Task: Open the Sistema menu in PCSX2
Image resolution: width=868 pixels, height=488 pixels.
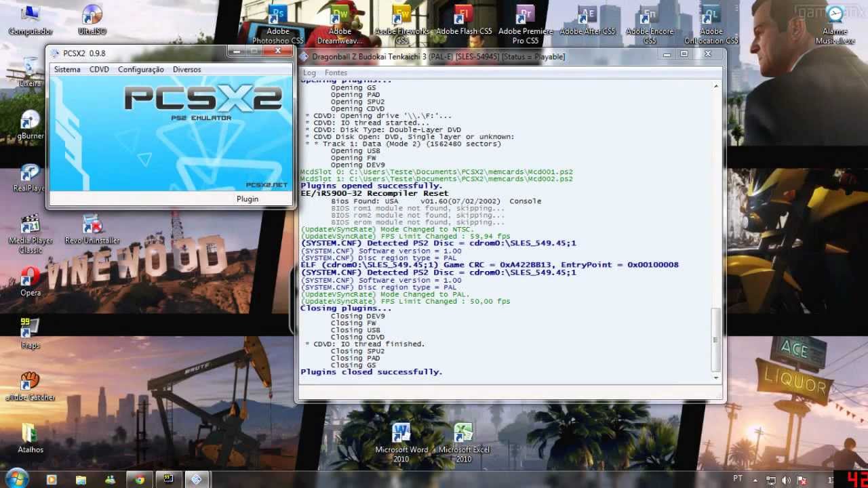Action: (67, 69)
